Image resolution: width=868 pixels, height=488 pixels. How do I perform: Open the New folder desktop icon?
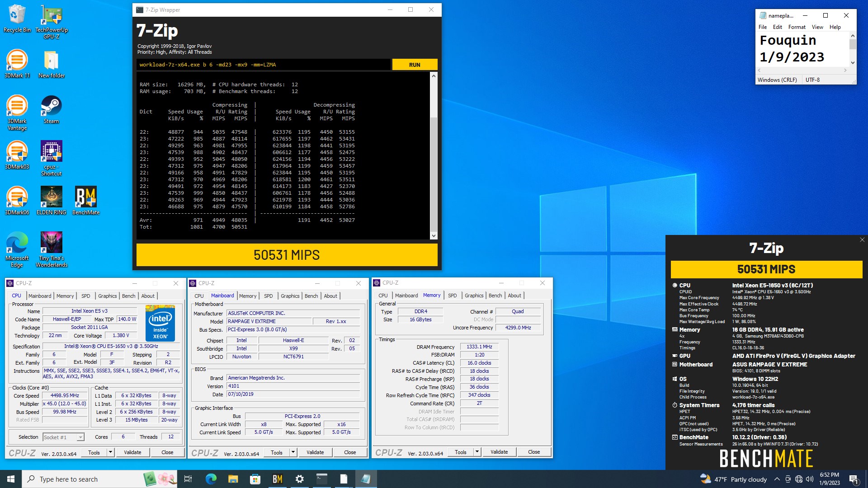[x=52, y=64]
